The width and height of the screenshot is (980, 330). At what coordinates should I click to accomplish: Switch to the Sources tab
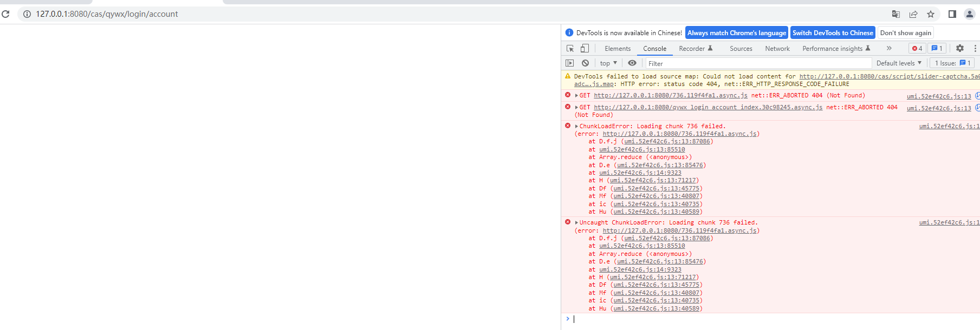tap(741, 49)
